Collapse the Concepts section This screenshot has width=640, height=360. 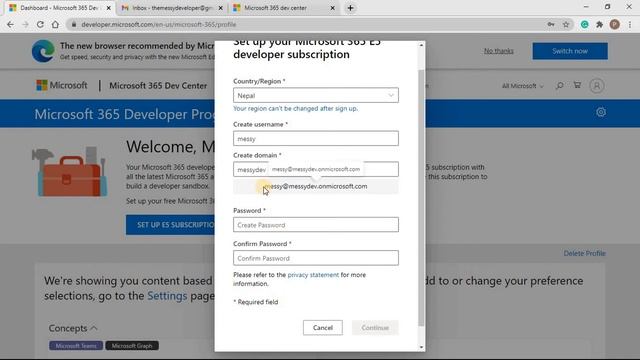point(73,328)
